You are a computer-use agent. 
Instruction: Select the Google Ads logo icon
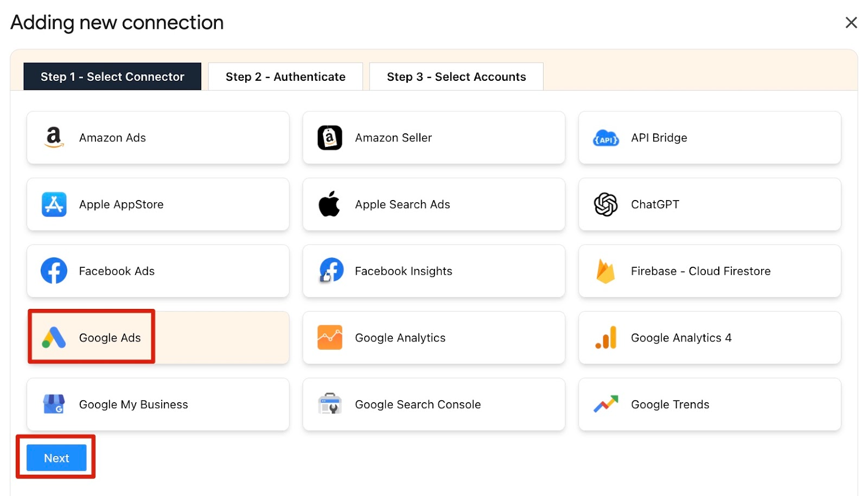(54, 338)
